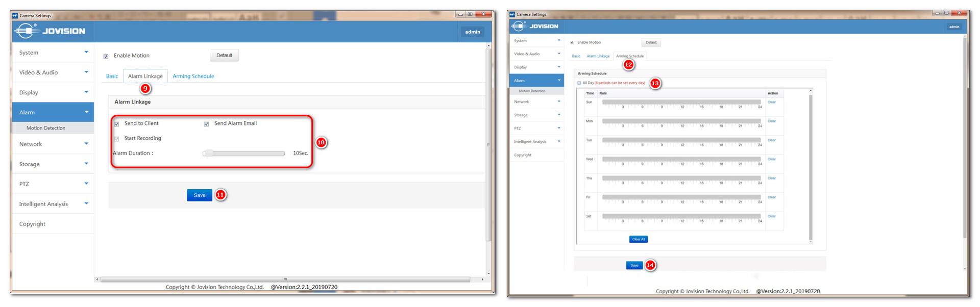Select the Alarm Linkage tab in the right window
This screenshot has height=307, width=980.
[x=598, y=56]
